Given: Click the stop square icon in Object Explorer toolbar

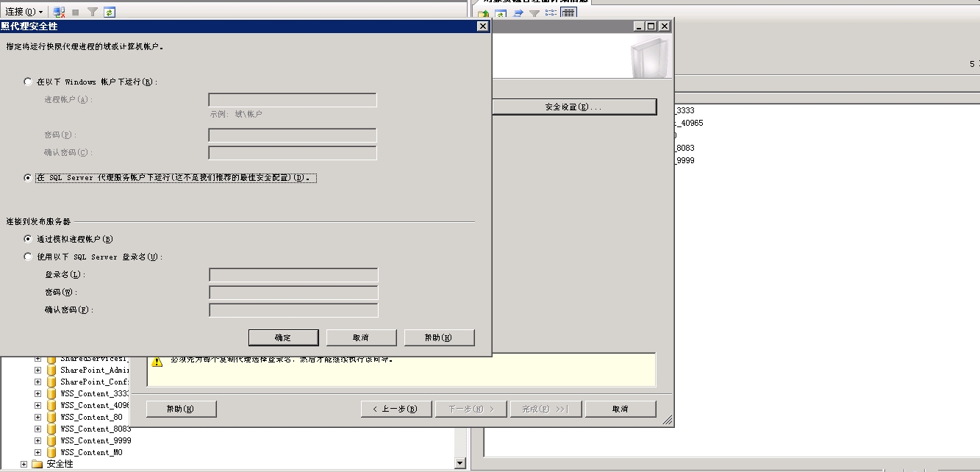Looking at the screenshot, I should (76, 12).
